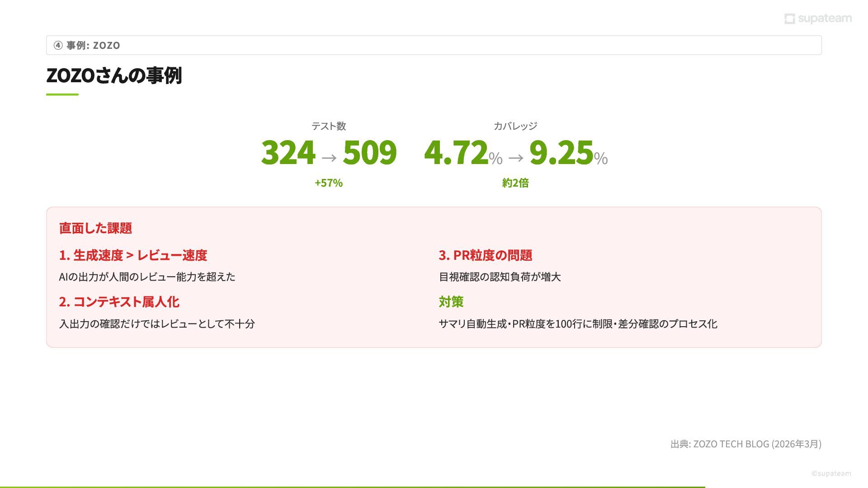The image size is (868, 488).
Task: Click the ZOZOさんの事例 slide title
Action: tap(114, 75)
